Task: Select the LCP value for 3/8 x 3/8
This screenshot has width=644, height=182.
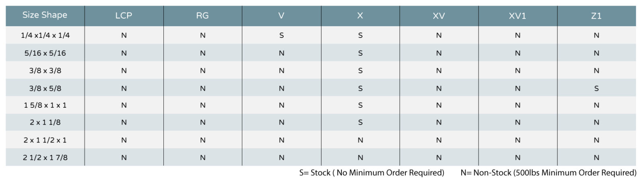Action: pyautogui.click(x=124, y=71)
